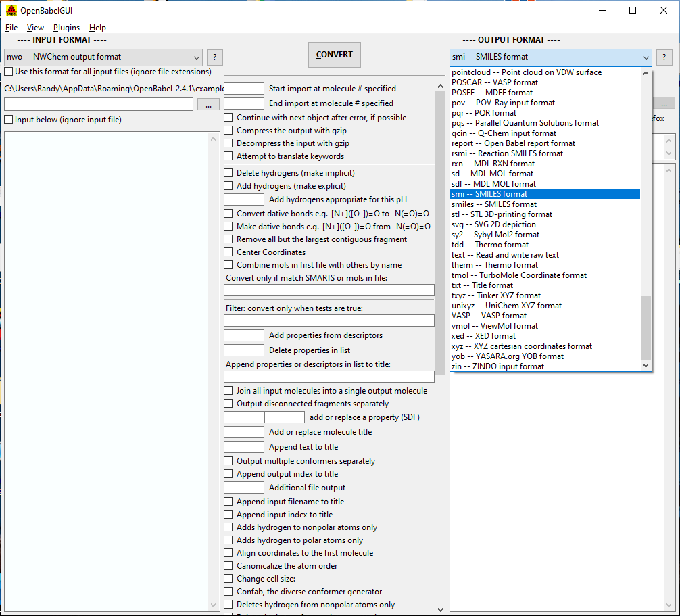Toggle 'Join all input molecules into a single output molecule'

(228, 391)
